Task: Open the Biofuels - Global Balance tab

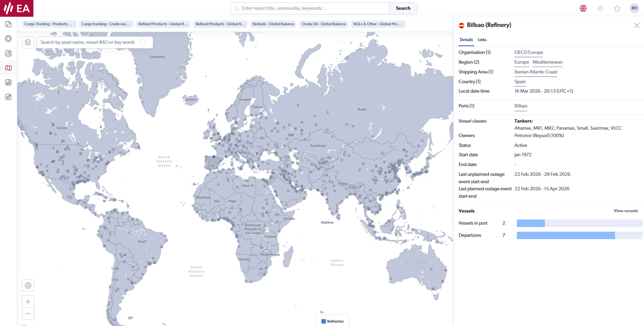Action: click(273, 23)
